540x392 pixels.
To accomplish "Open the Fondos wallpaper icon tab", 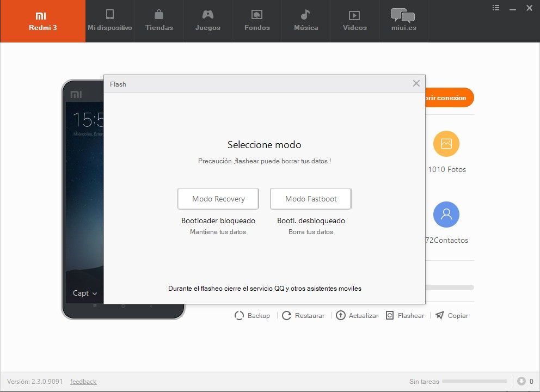I will pos(257,15).
